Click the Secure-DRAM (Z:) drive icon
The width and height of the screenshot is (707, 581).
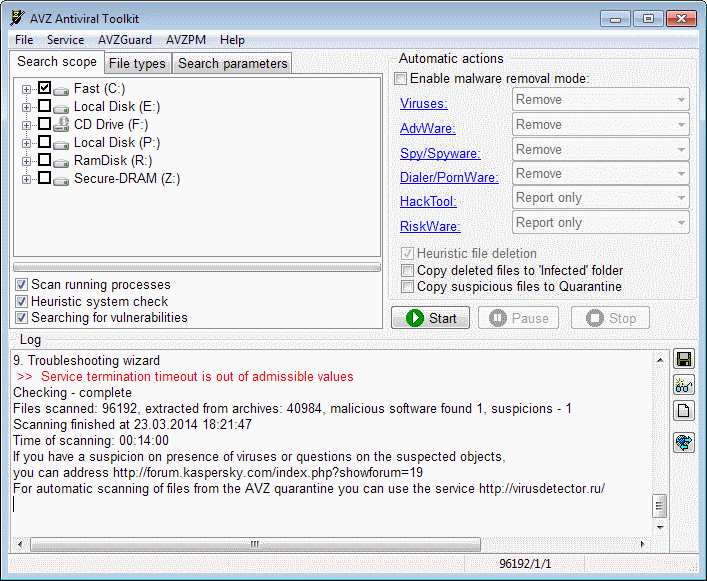(61, 180)
